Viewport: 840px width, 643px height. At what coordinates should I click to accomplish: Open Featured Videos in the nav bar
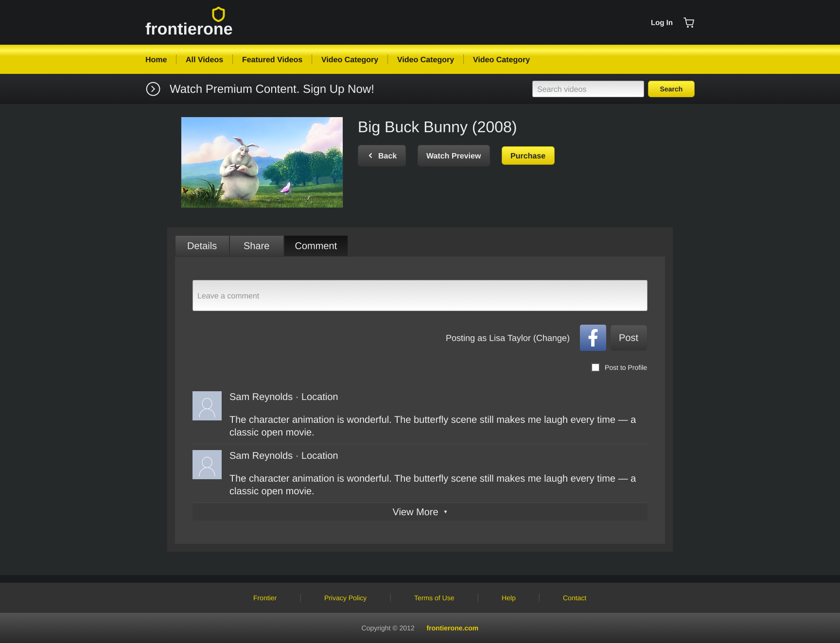click(272, 59)
